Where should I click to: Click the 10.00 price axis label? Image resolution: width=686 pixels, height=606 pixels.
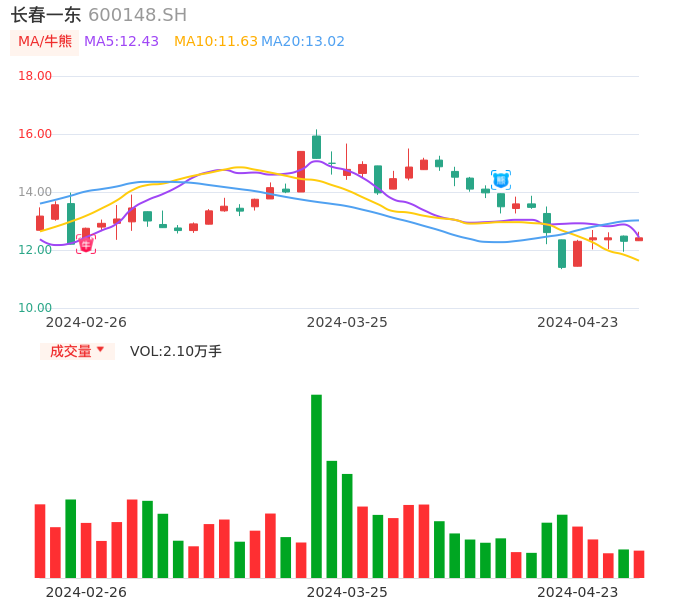click(35, 308)
